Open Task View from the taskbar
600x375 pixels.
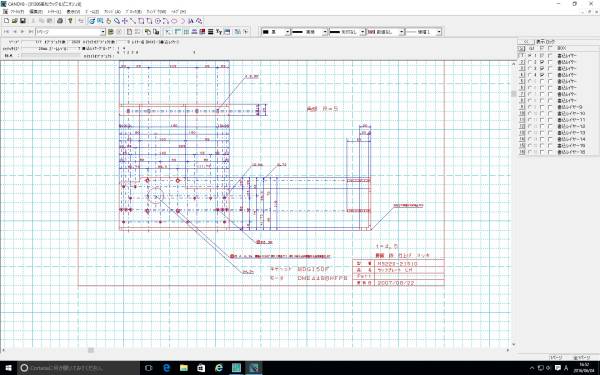(149, 368)
